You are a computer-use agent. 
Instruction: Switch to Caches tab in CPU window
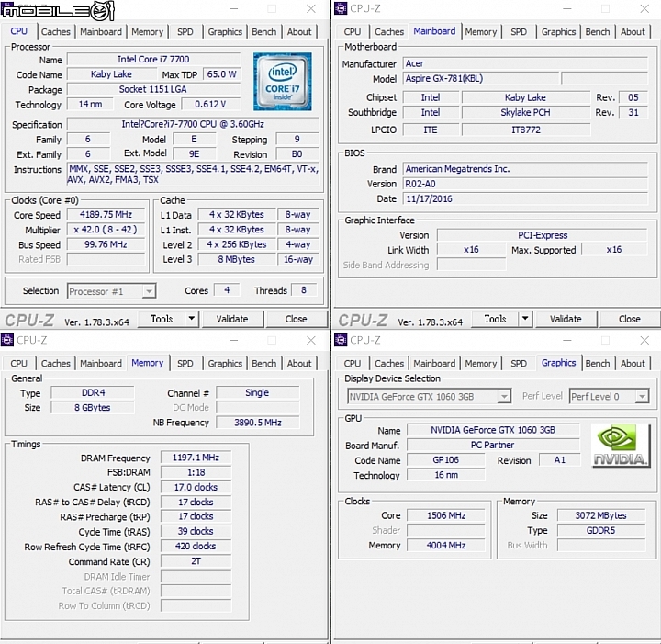pyautogui.click(x=56, y=32)
